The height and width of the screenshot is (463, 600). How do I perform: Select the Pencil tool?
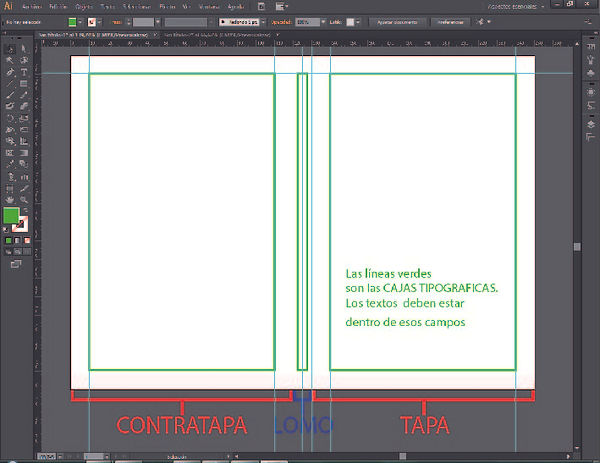pos(24,95)
